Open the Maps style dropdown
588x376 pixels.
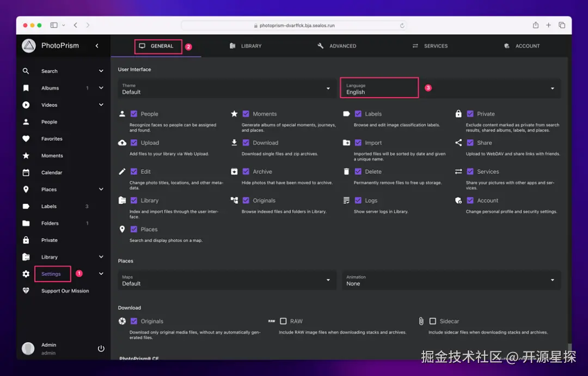[x=227, y=280]
